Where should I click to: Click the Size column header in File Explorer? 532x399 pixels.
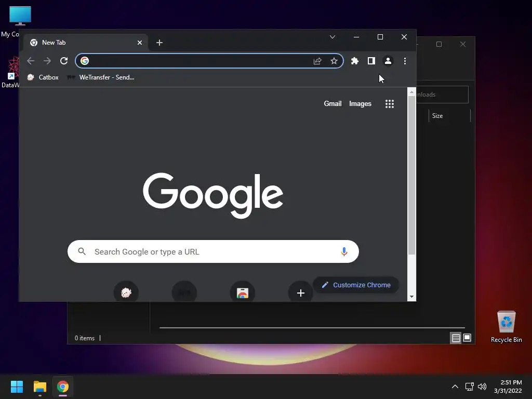[449, 116]
